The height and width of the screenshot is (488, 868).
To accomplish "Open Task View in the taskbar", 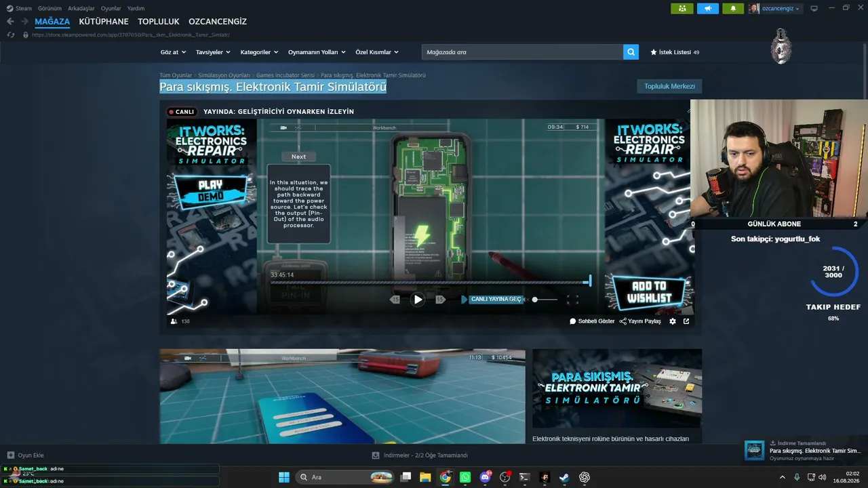I will coord(406,477).
